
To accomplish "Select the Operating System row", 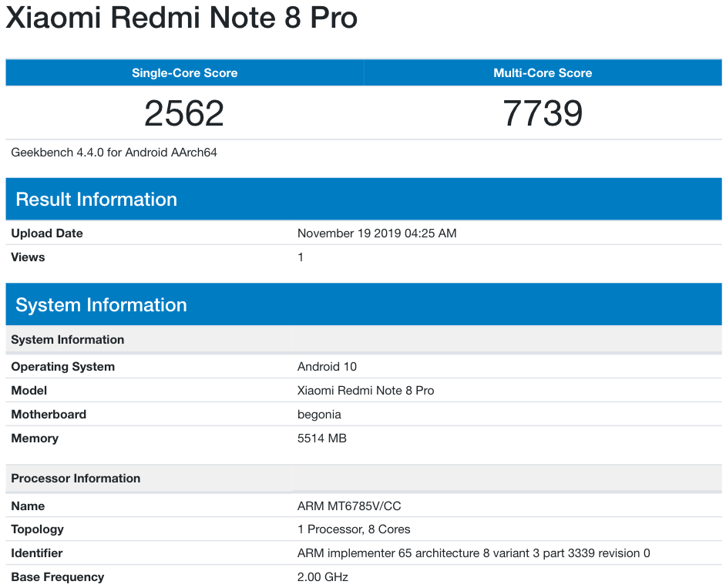I will 62,366.
